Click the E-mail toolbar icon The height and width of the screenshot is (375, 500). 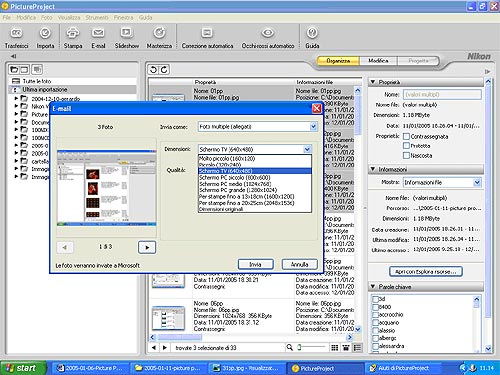pos(98,38)
